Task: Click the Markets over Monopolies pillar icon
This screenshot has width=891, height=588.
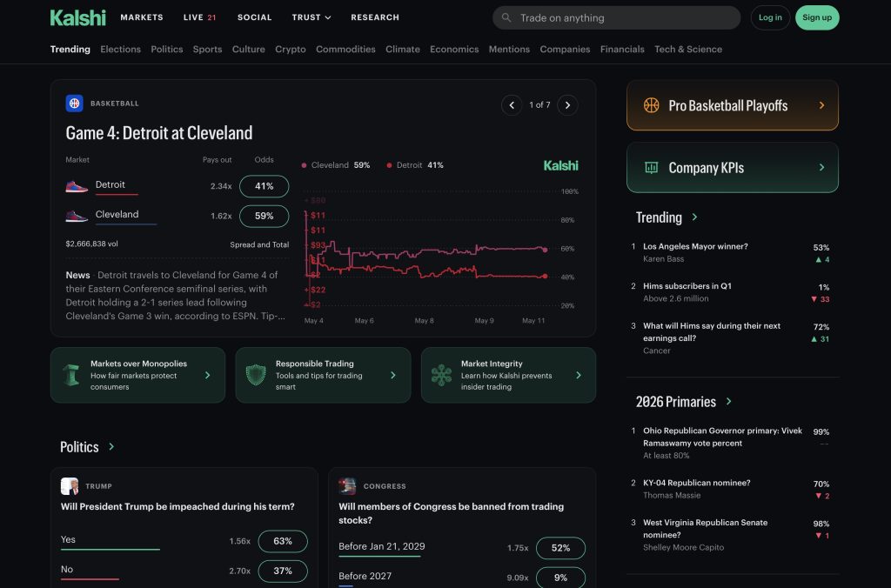Action: [71, 375]
